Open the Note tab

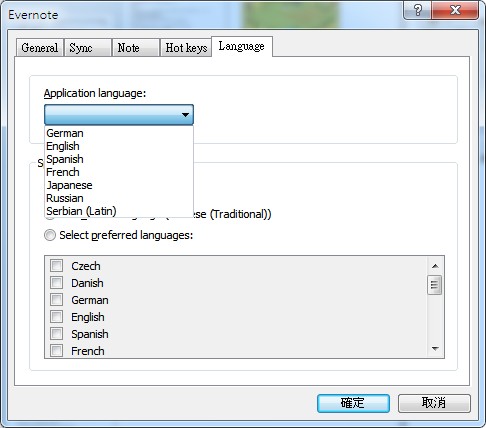(136, 48)
